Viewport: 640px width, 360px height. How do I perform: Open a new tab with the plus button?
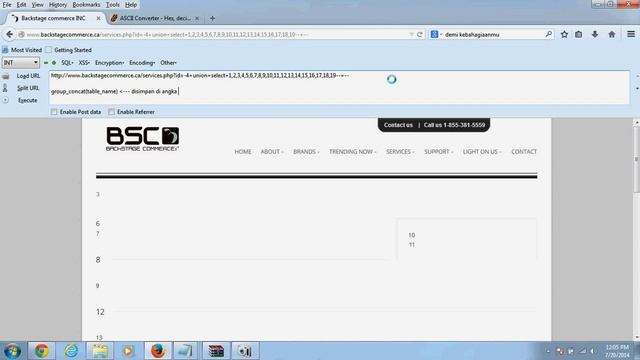[x=212, y=18]
